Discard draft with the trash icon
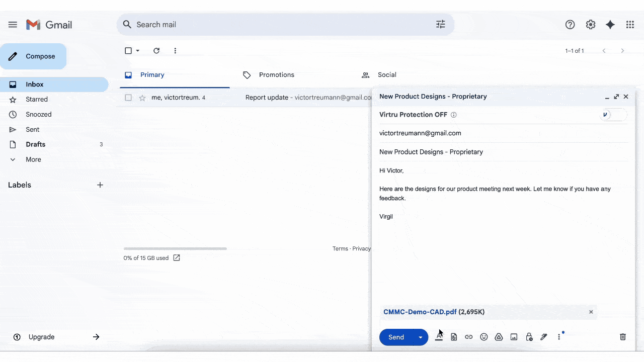 coord(623,337)
